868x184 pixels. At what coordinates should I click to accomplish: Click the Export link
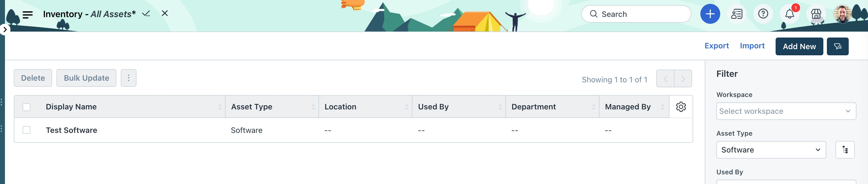click(716, 46)
